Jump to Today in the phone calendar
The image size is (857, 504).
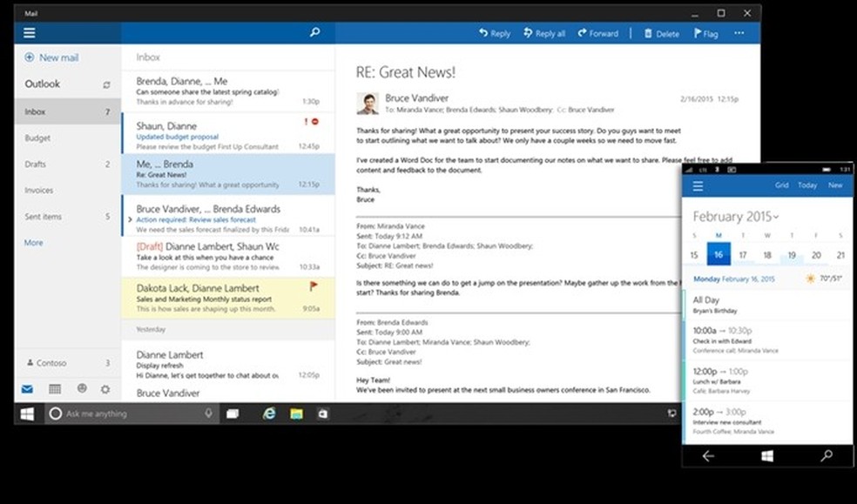(x=806, y=185)
